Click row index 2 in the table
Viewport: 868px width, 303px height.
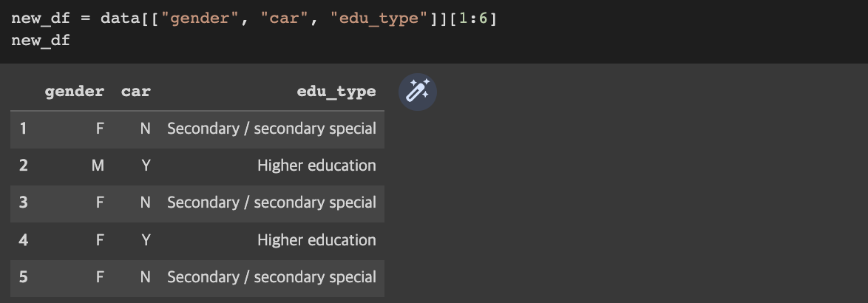23,166
